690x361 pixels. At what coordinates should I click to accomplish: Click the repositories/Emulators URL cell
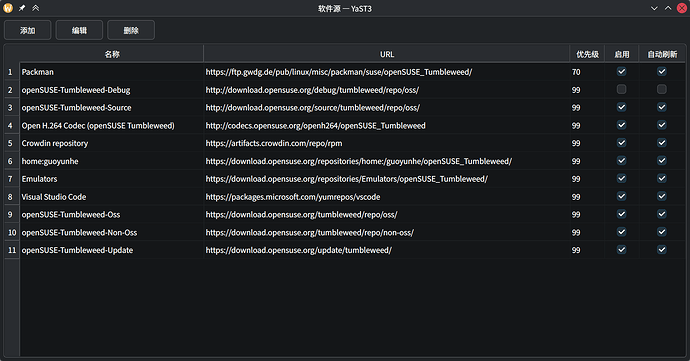point(387,179)
